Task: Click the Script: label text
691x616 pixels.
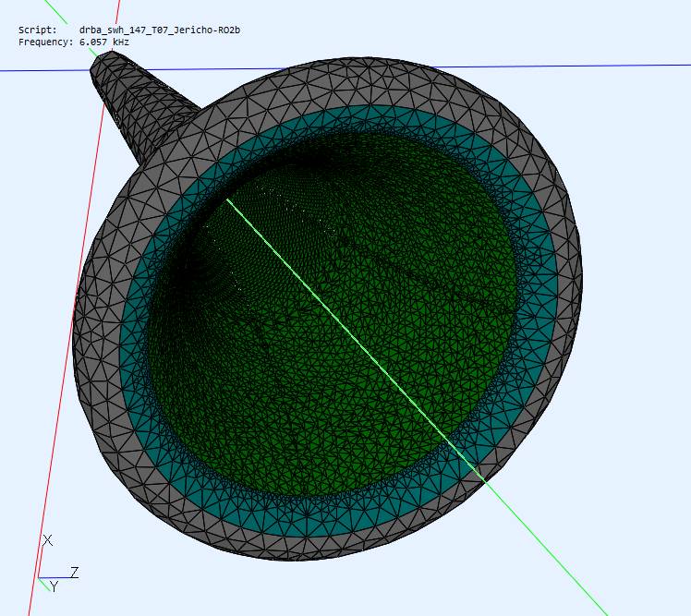Action: pyautogui.click(x=38, y=30)
